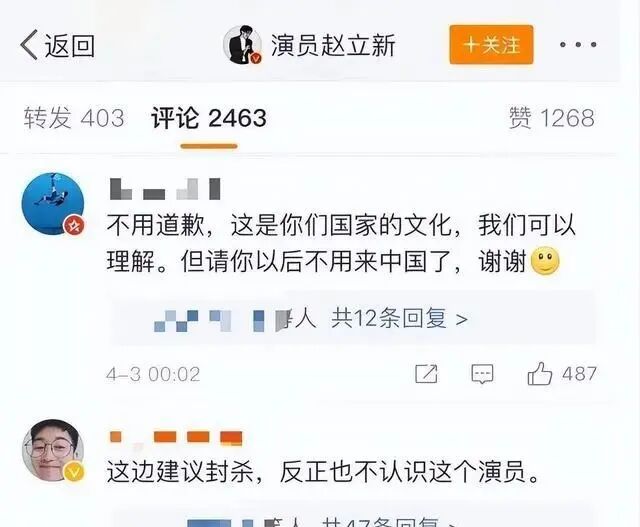640x527 pixels.
Task: Tap the 返回 back label
Action: [69, 45]
